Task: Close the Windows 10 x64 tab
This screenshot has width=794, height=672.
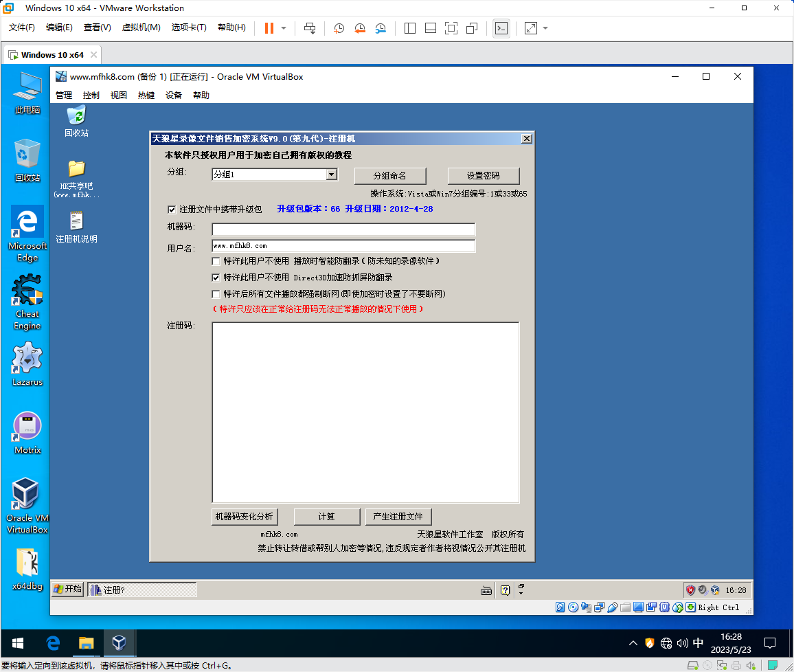Action: point(93,55)
